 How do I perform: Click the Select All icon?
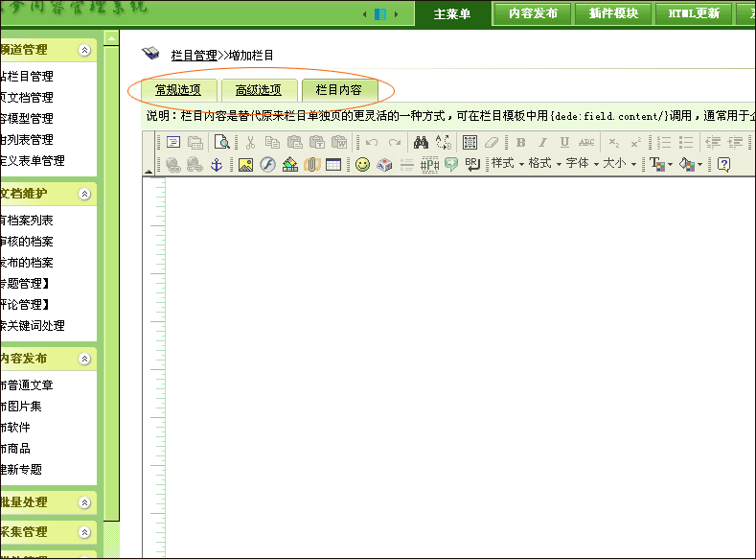pos(470,142)
